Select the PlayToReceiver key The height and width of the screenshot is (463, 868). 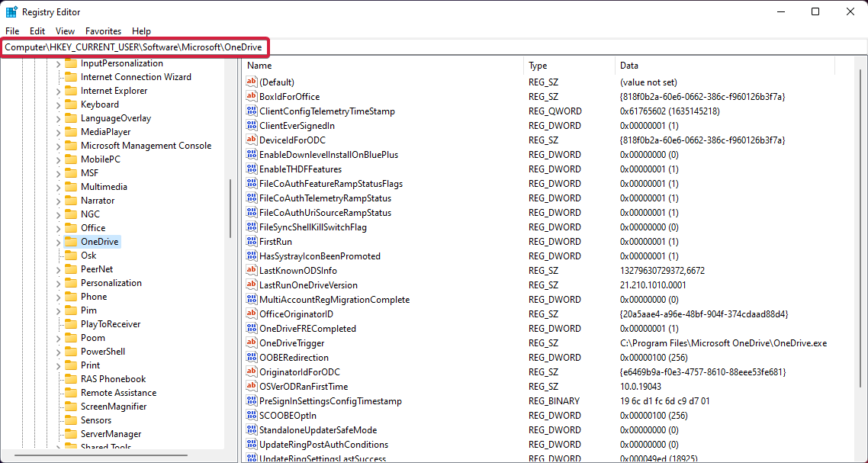click(111, 324)
